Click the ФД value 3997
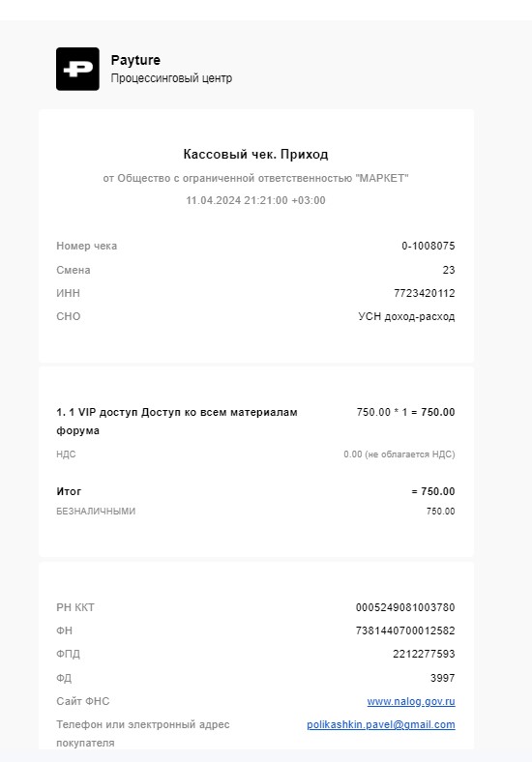The width and height of the screenshot is (532, 762). tap(442, 678)
